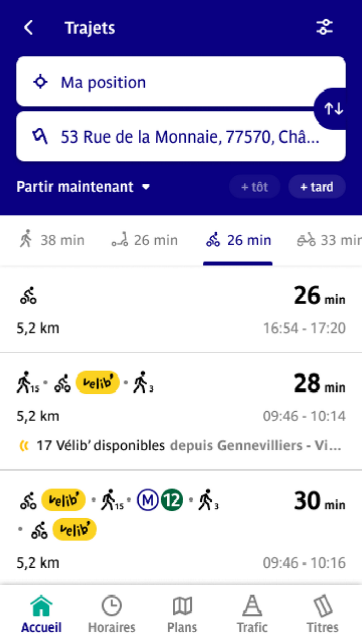Open the Horaires clock icon
This screenshot has height=644, width=362.
[x=111, y=606]
